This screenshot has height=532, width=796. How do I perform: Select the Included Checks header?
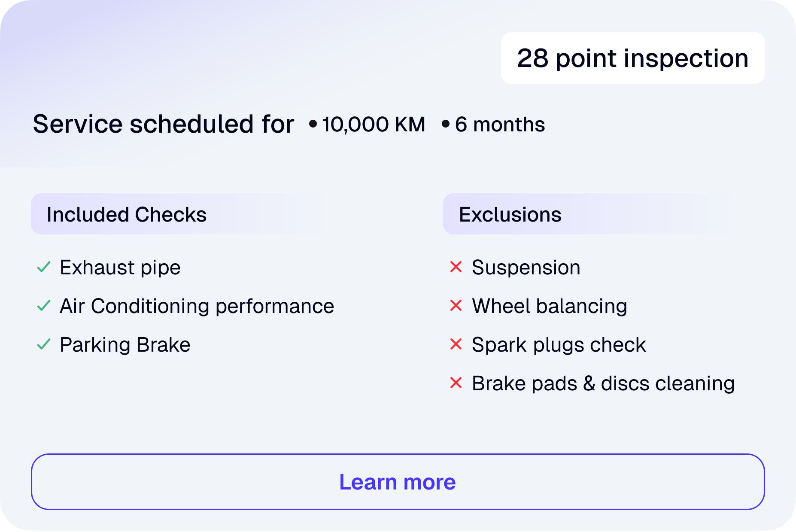[127, 214]
